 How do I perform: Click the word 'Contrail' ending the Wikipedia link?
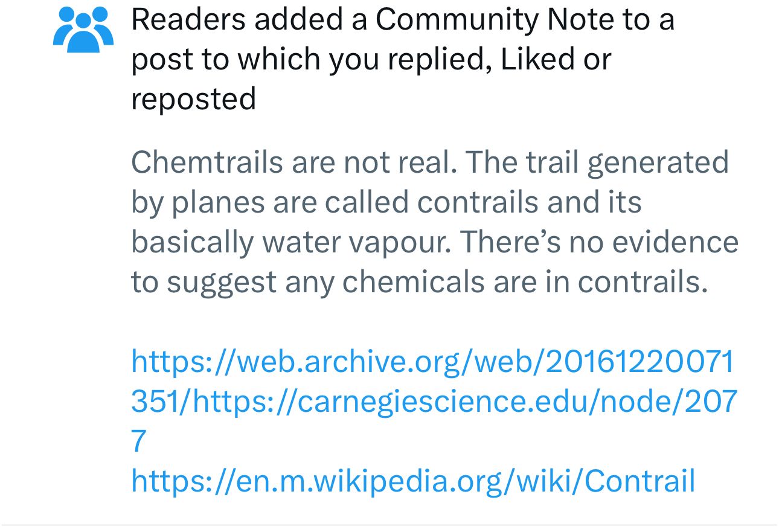pyautogui.click(x=640, y=481)
